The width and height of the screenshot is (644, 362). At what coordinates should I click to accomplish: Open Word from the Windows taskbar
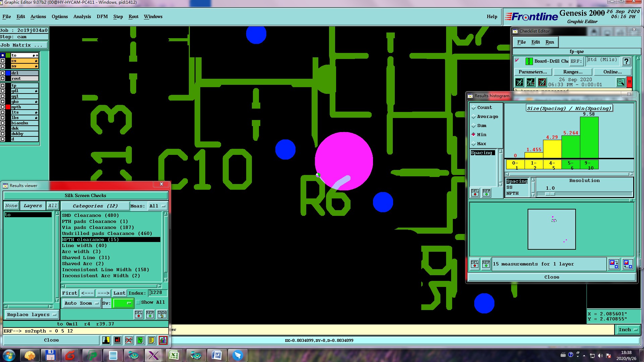point(217,355)
